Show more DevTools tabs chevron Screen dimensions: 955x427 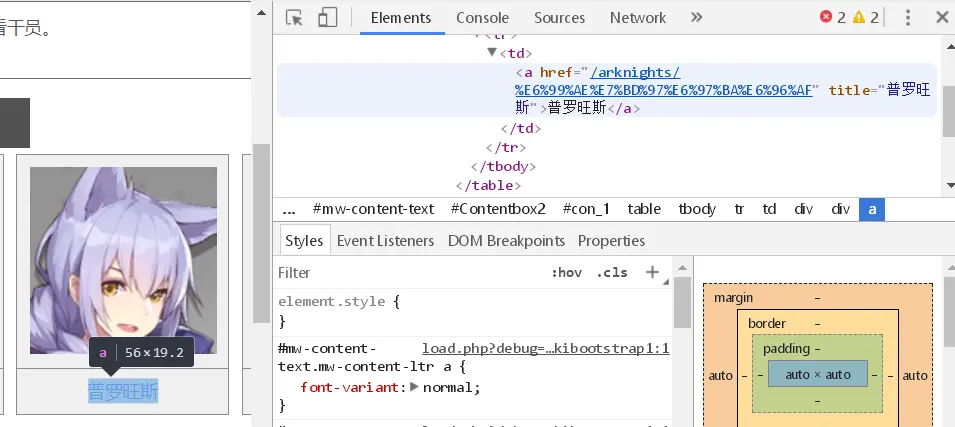pyautogui.click(x=697, y=18)
